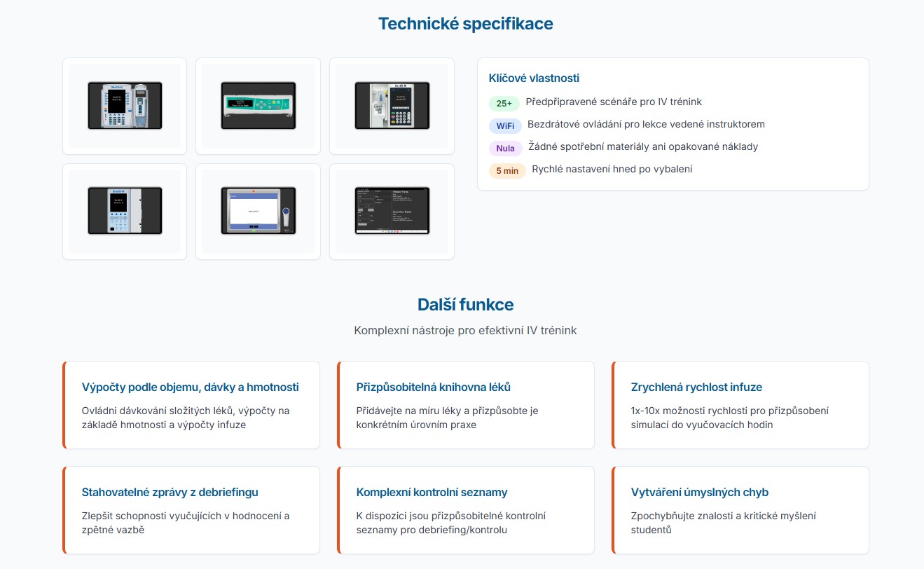Select the light-blue keypad pump thumbnail
The height and width of the screenshot is (569, 924).
coord(125,211)
